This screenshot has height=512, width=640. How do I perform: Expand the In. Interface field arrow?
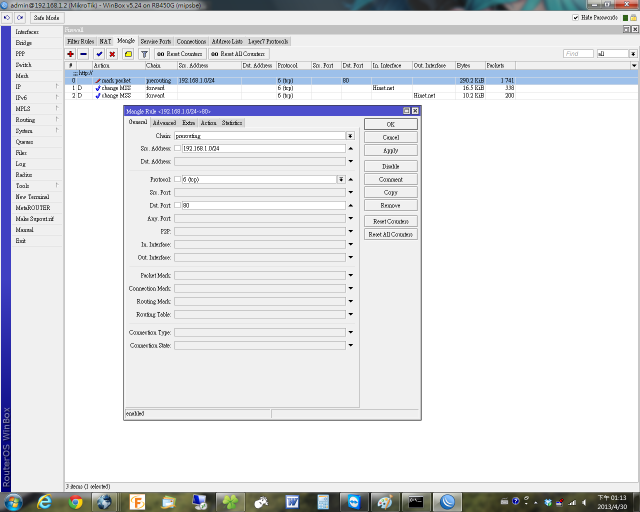pyautogui.click(x=351, y=244)
